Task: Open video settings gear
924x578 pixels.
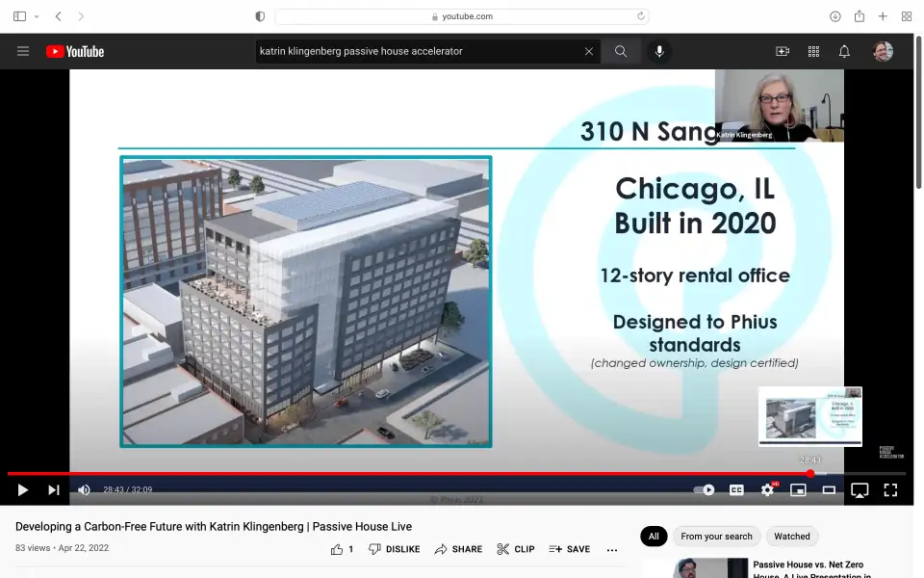Action: 767,489
